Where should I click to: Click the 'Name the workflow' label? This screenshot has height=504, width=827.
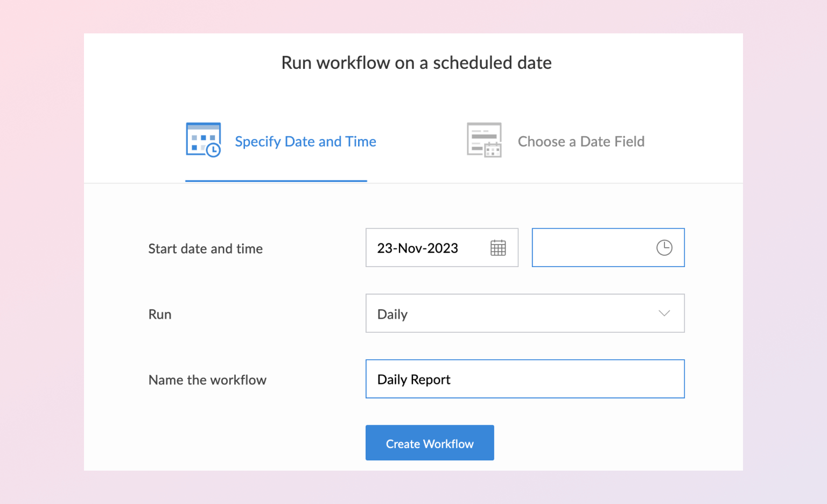[x=207, y=380]
